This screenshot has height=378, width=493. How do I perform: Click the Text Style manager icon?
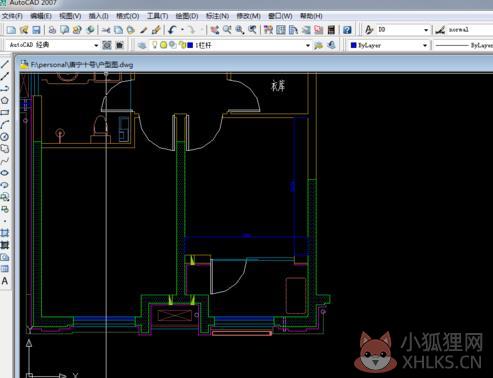pos(369,30)
